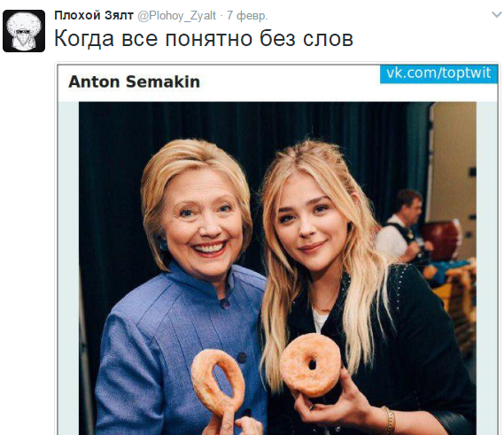The width and height of the screenshot is (504, 435).
Task: Click the man in the photo background
Action: click(400, 227)
